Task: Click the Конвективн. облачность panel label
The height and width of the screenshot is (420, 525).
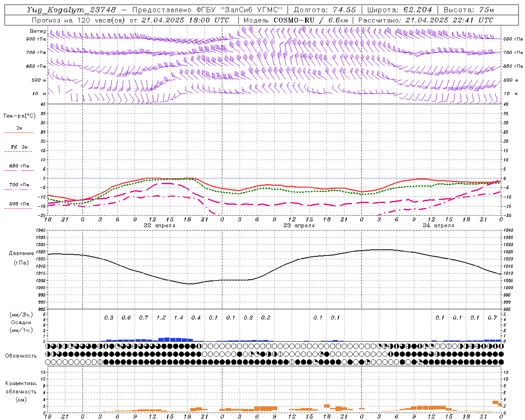Action: pos(21,388)
